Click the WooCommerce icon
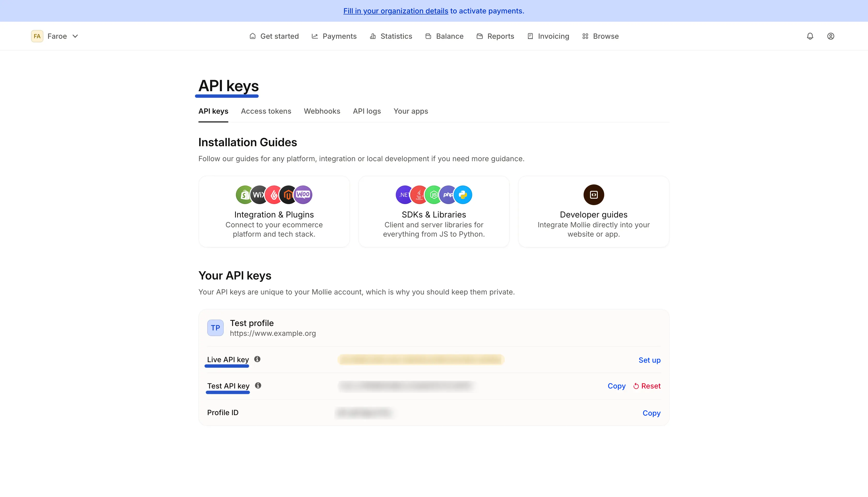Screen dimensions: 868x497 pos(303,195)
